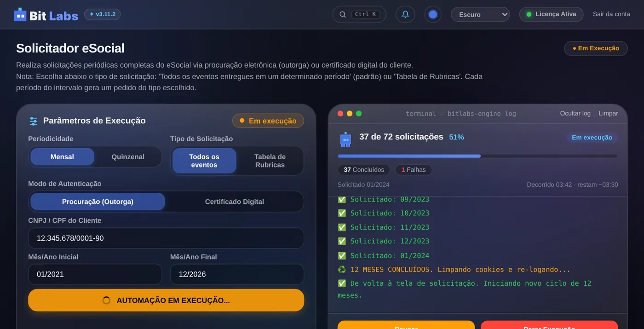Click the sliders icon beside Parâmetros de Execução
The image size is (644, 329).
pos(33,121)
